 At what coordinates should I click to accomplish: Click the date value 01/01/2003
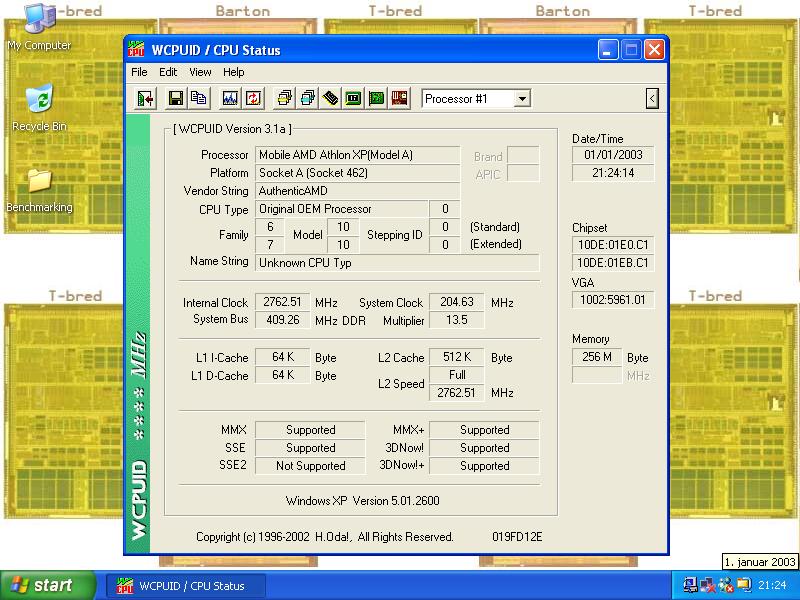pos(613,155)
